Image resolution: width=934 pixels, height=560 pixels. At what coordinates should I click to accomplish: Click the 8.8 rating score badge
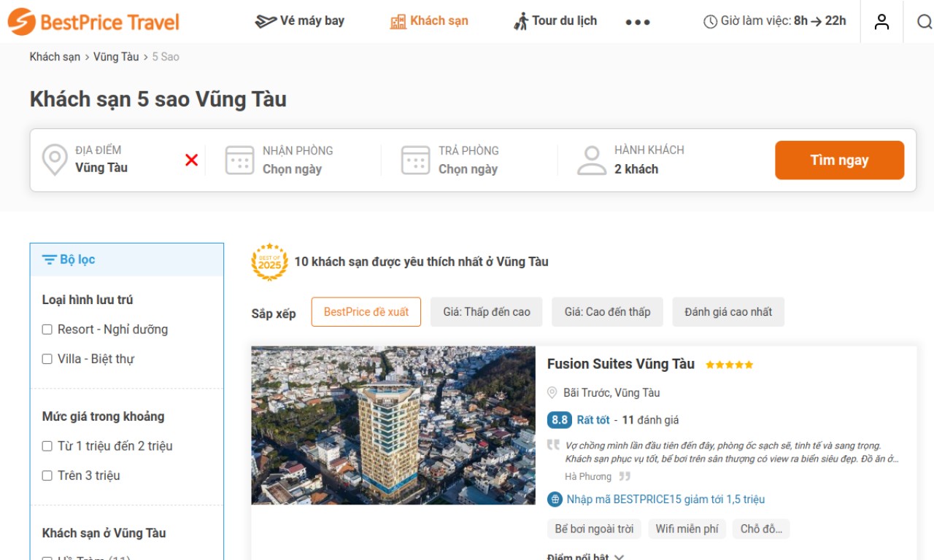[x=560, y=420]
